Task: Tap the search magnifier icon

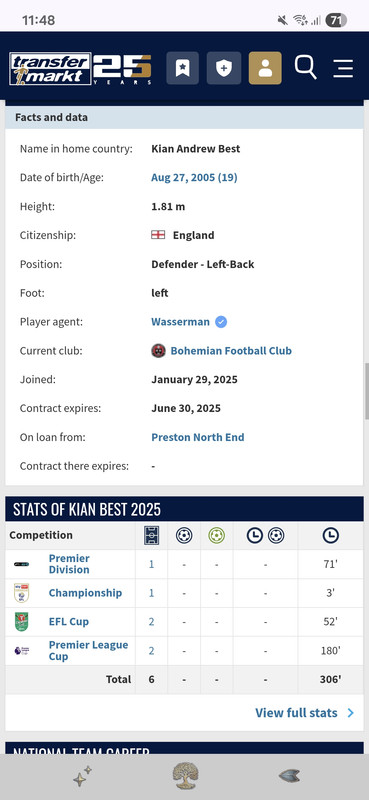Action: point(306,67)
